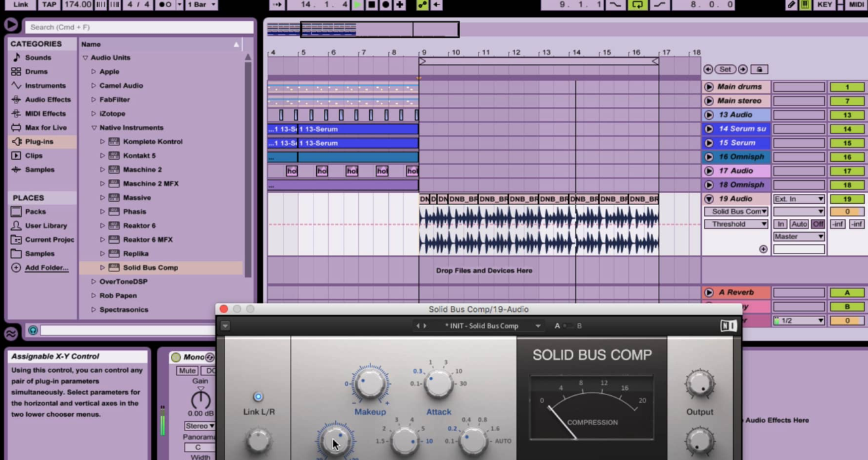The image size is (868, 460).
Task: Switch the A/B compare toggle
Action: (x=568, y=326)
